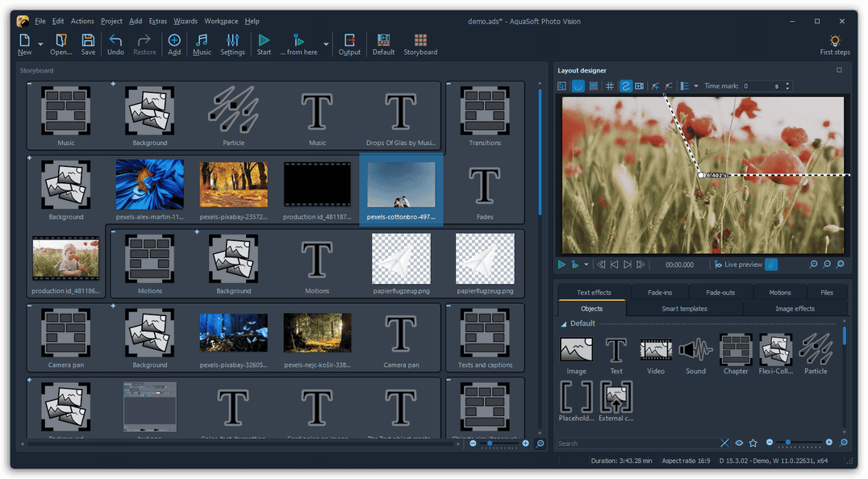Open the list options dropdown in Layout designer
This screenshot has width=868, height=479.
pyautogui.click(x=696, y=85)
